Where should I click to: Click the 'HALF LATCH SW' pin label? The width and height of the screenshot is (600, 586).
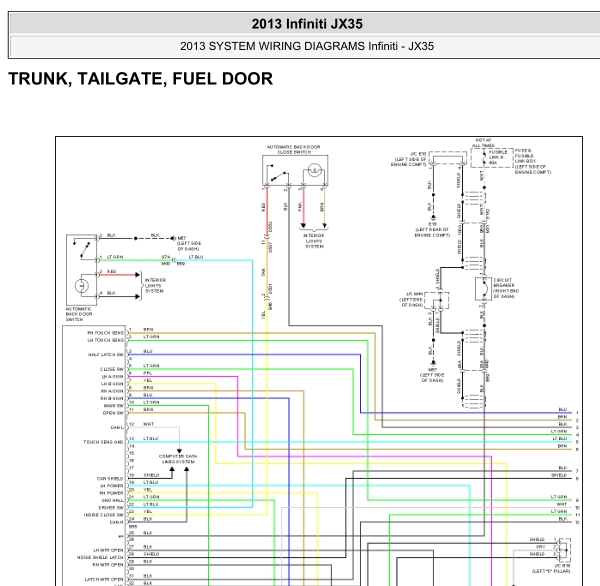[106, 354]
